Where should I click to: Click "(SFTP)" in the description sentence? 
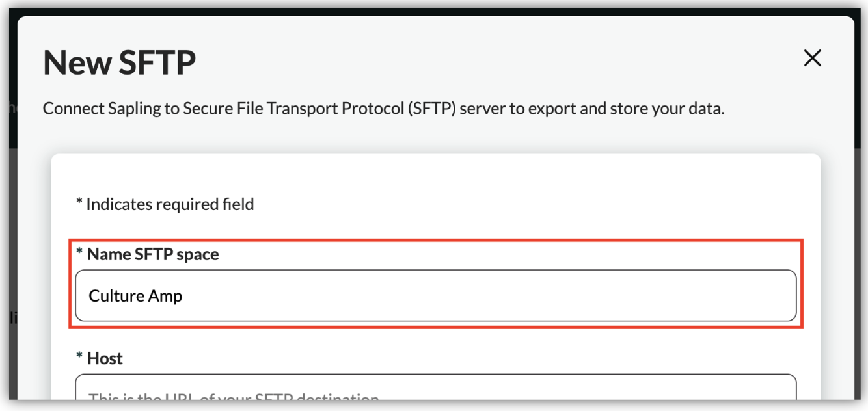coord(433,109)
